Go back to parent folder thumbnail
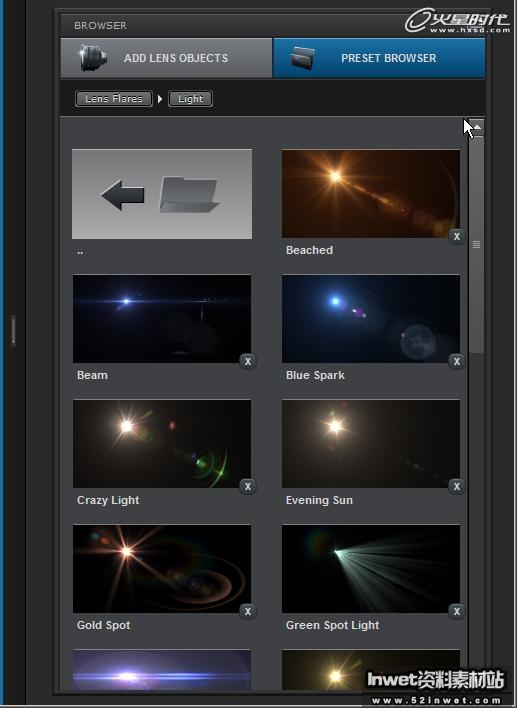Image resolution: width=517 pixels, height=708 pixels. click(x=162, y=194)
